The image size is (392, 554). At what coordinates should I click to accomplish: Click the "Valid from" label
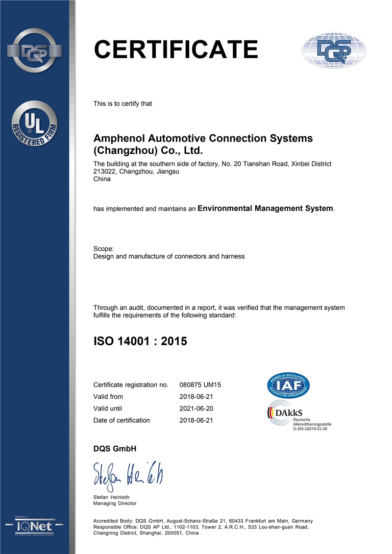(x=108, y=396)
